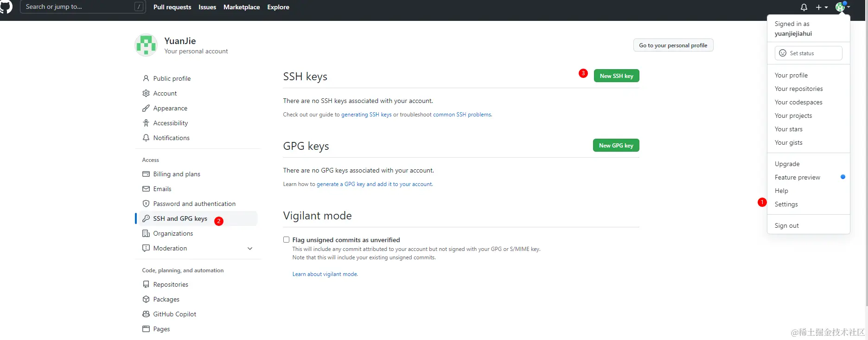The image size is (868, 340).
Task: Click the Appearance paintbrush icon
Action: [x=146, y=108]
